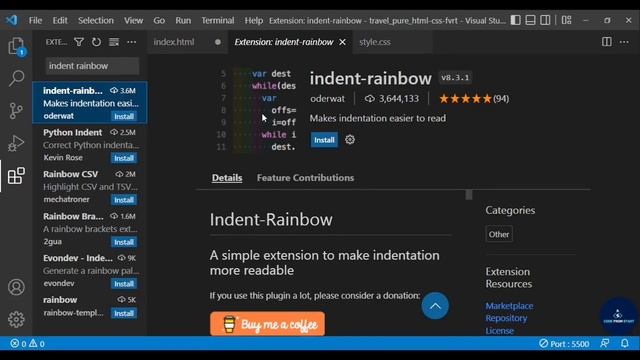
Task: Click the details page scrollbar thumb
Action: tap(469, 195)
